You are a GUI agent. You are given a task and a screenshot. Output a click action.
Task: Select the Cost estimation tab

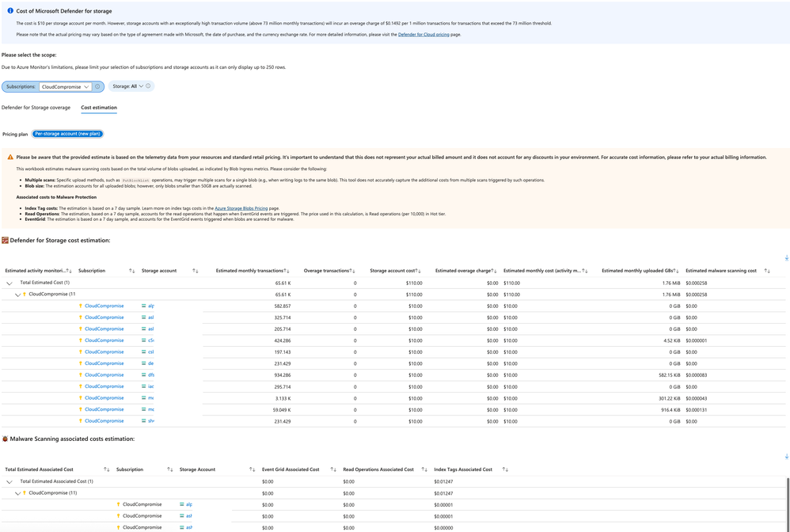click(99, 108)
